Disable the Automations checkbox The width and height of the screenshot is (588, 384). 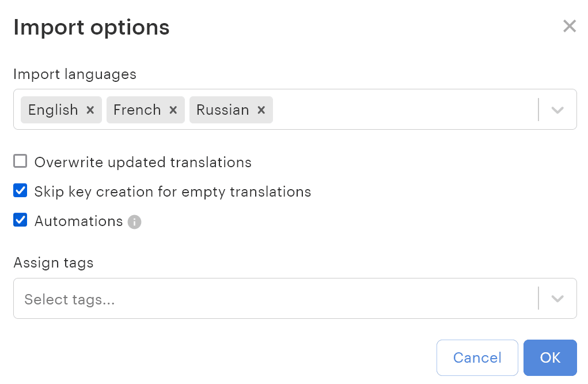click(21, 220)
